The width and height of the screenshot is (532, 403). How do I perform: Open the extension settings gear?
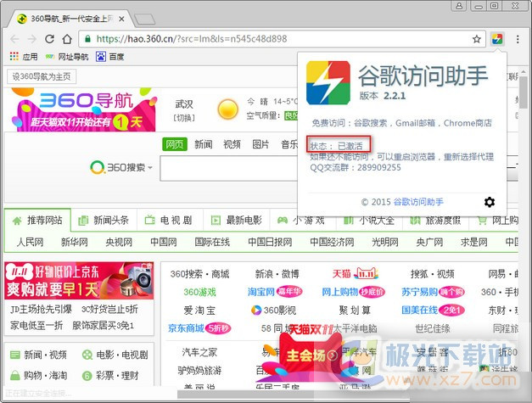point(489,202)
